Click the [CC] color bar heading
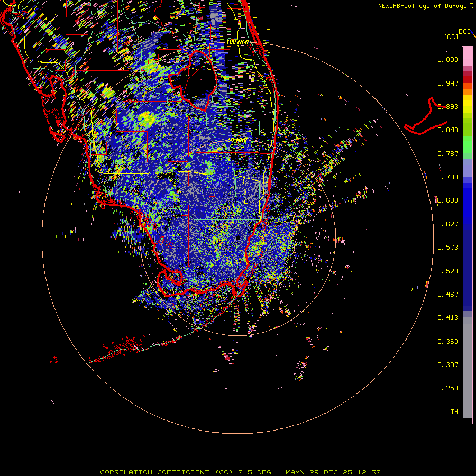This screenshot has width=476, height=476. click(451, 36)
